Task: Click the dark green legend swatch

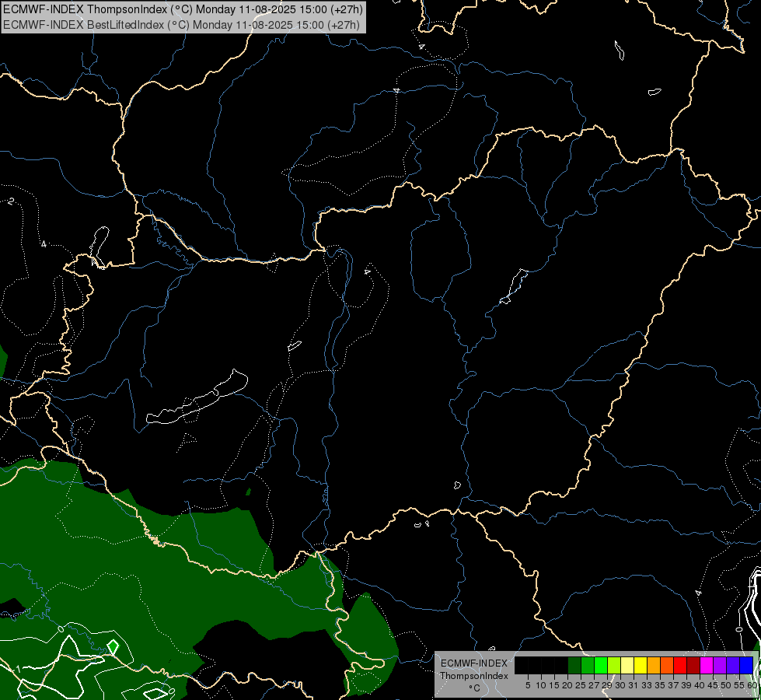Action: pos(574,666)
